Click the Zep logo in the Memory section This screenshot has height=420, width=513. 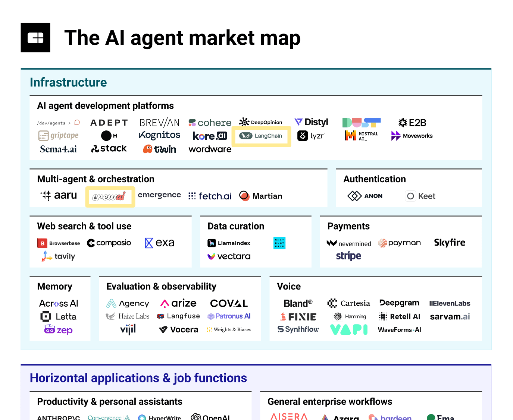pyautogui.click(x=59, y=329)
